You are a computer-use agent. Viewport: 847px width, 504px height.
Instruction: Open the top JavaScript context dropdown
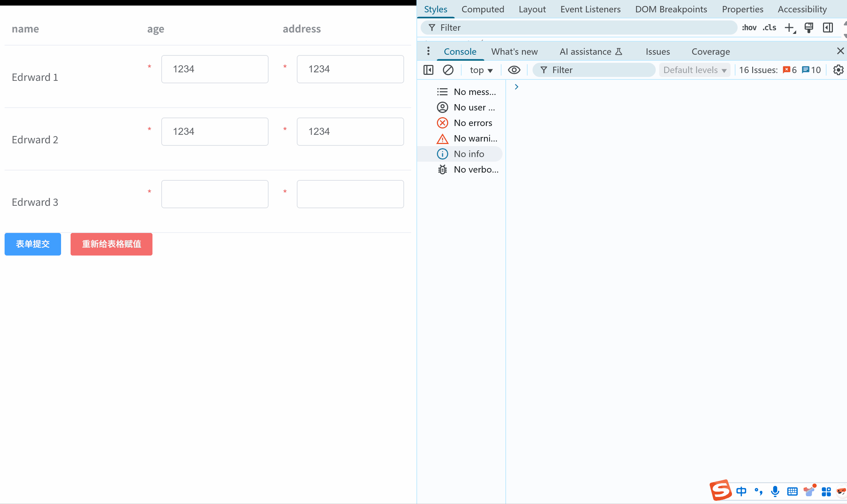[x=481, y=70]
